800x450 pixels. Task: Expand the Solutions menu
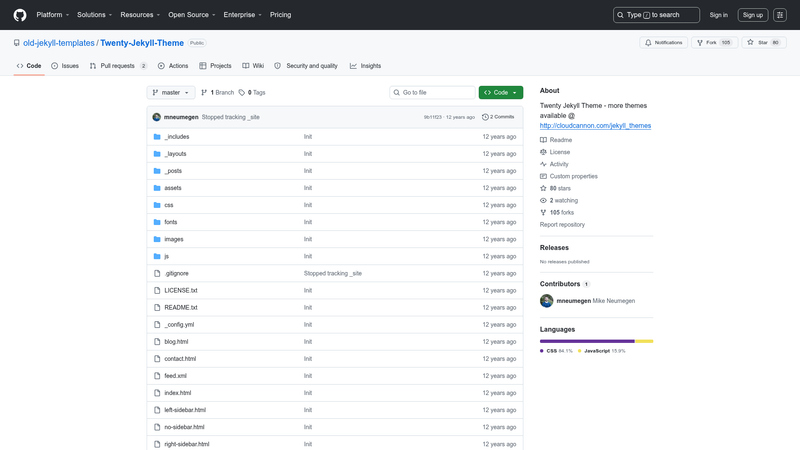pos(94,15)
